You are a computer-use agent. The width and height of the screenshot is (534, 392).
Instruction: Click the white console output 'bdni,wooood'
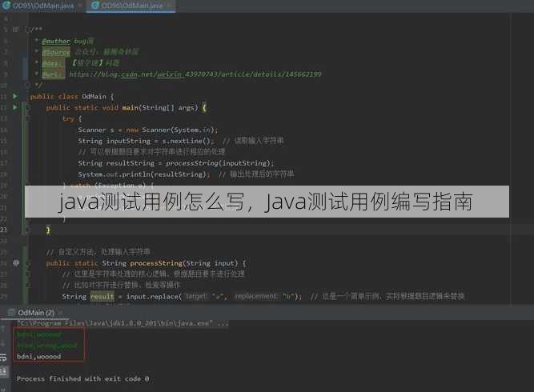[38, 357]
